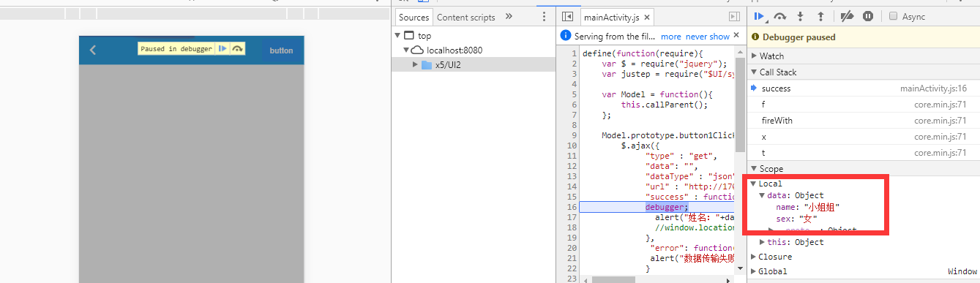Select the 'x' call stack frame

[x=864, y=137]
